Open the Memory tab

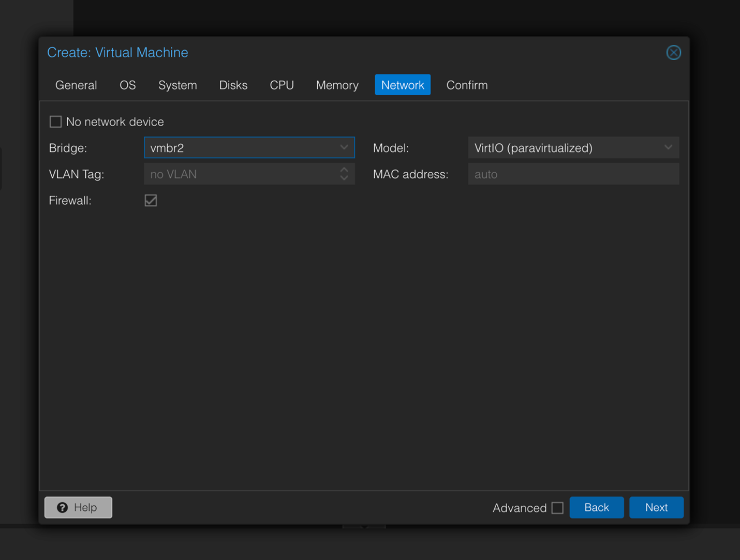click(x=337, y=85)
